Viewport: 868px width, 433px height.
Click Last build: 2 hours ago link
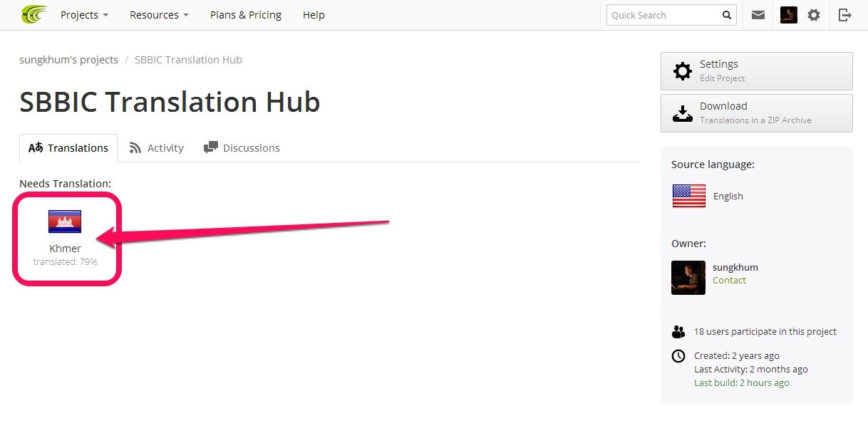[x=742, y=383]
